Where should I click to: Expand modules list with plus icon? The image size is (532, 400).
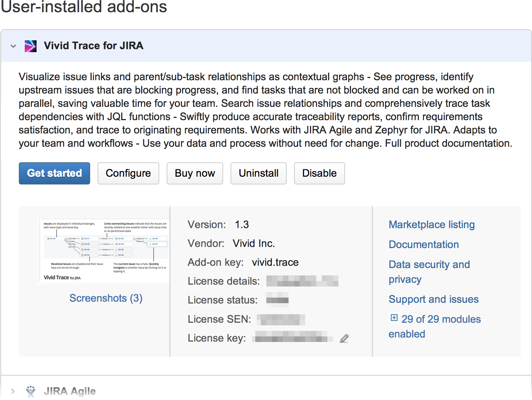(394, 318)
